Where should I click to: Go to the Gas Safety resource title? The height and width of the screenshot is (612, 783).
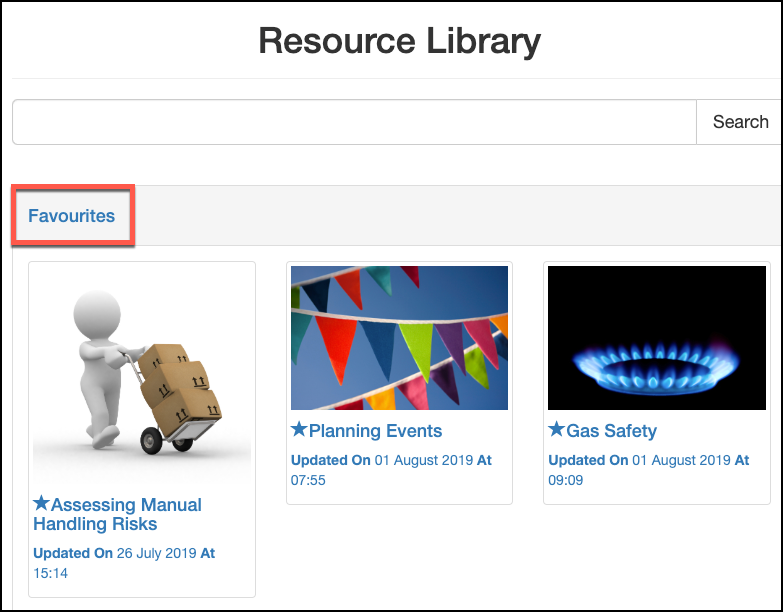611,431
